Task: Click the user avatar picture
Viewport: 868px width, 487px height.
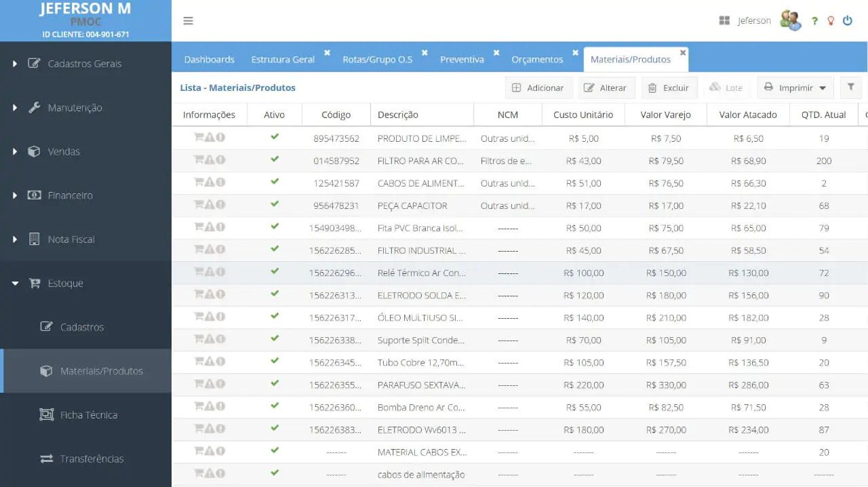Action: [x=790, y=20]
